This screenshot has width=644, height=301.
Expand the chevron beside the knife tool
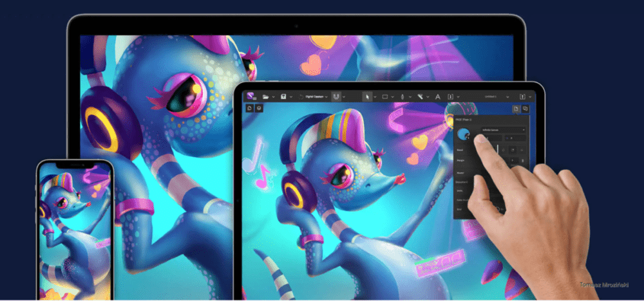(428, 96)
